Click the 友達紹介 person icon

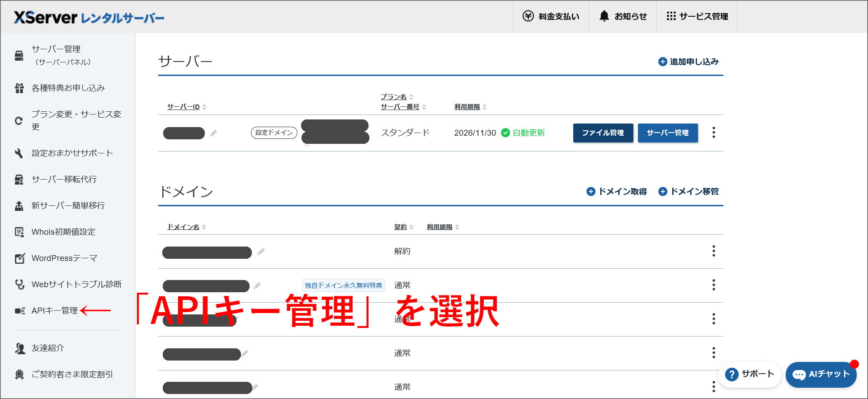pyautogui.click(x=19, y=348)
